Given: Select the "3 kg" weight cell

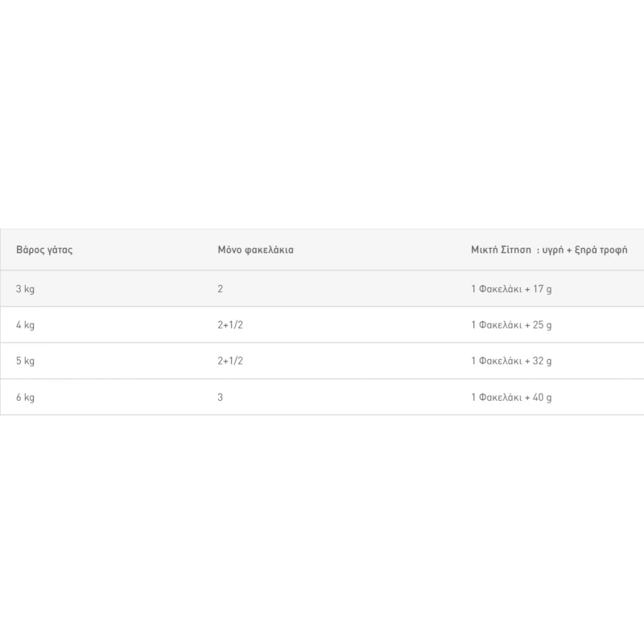Looking at the screenshot, I should point(25,288).
